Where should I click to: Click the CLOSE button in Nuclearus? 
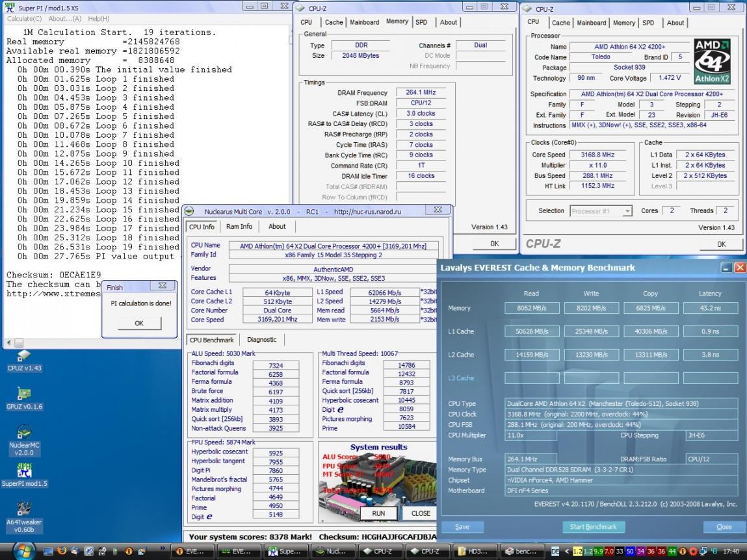click(421, 513)
